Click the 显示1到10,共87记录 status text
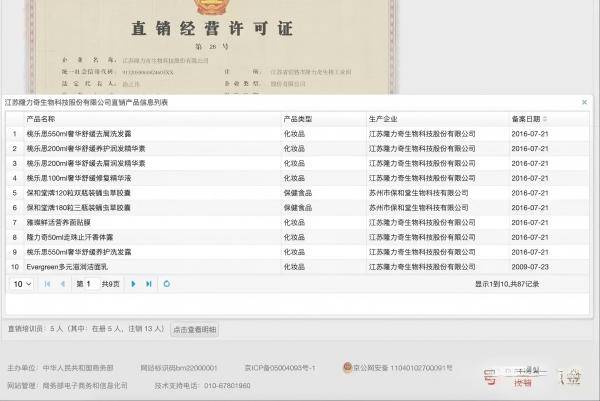 pyautogui.click(x=507, y=284)
